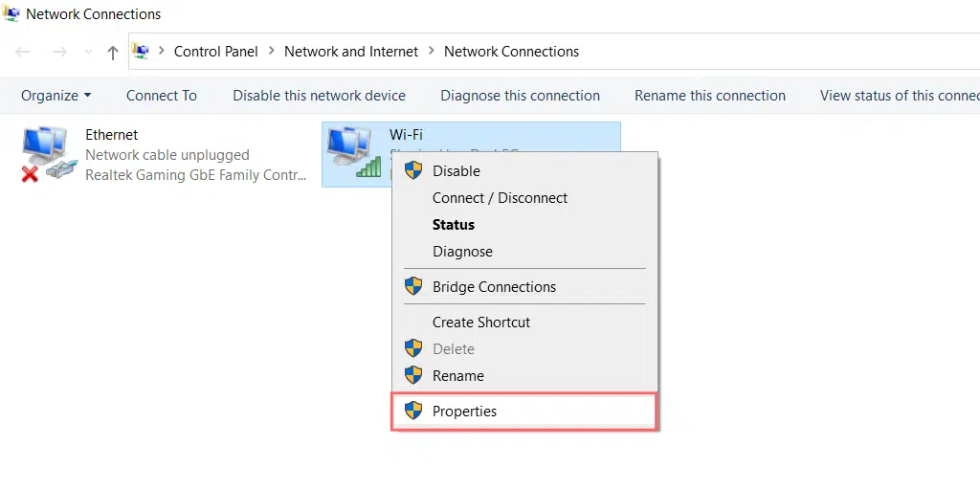Screen dimensions: 980x490
Task: Select Create Shortcut in context menu
Action: click(480, 323)
